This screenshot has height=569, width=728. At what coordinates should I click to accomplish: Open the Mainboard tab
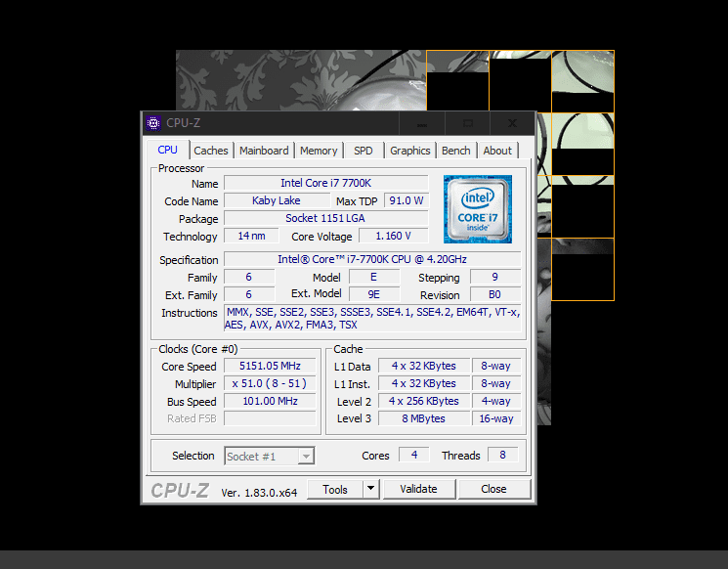coord(264,151)
